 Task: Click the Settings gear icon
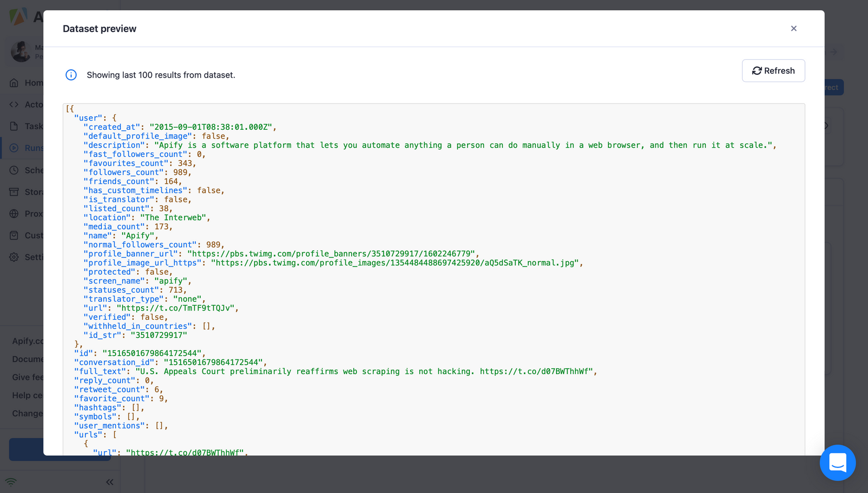click(14, 257)
